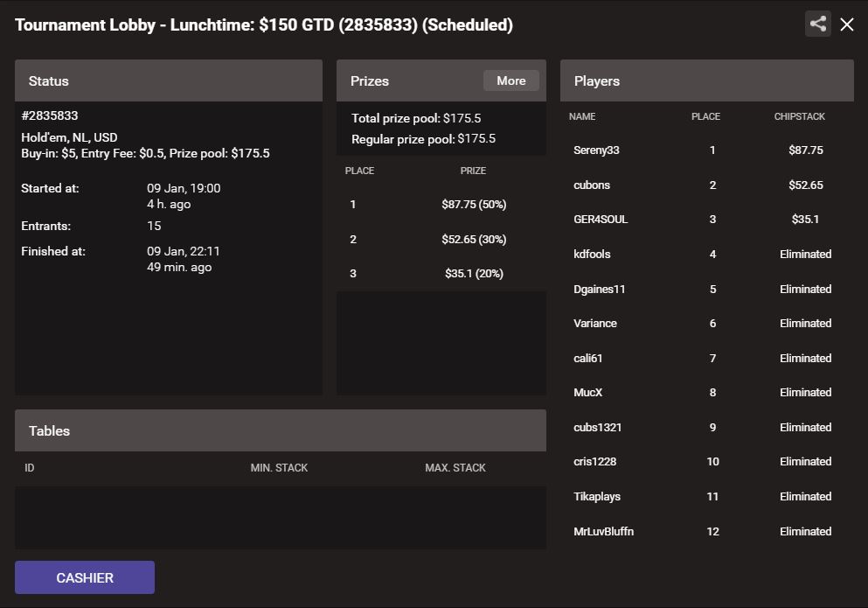Click the MAX. STACK column header
The image size is (868, 608).
pyautogui.click(x=455, y=468)
